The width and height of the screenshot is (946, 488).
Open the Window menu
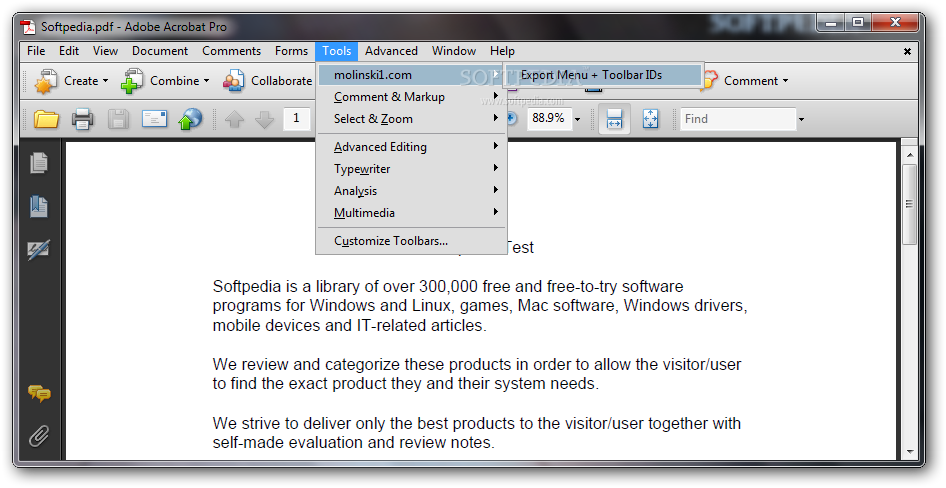click(454, 51)
